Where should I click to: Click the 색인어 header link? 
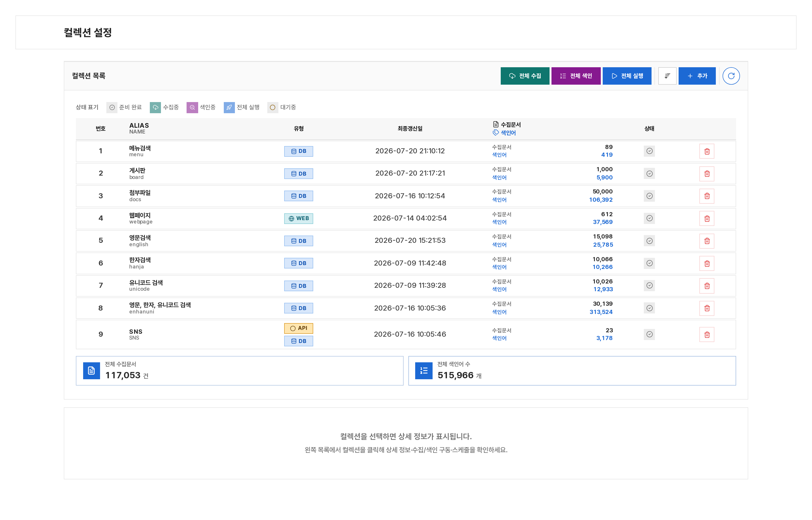[504, 133]
